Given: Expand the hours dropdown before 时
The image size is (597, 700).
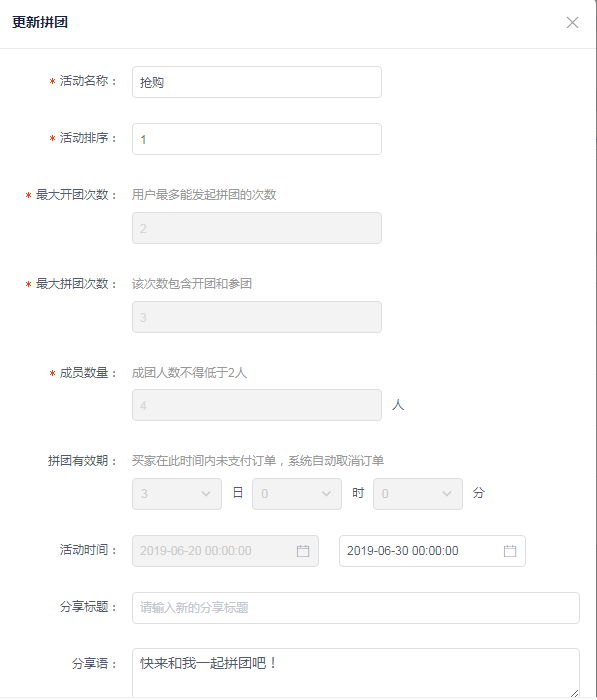Looking at the screenshot, I should coord(297,494).
